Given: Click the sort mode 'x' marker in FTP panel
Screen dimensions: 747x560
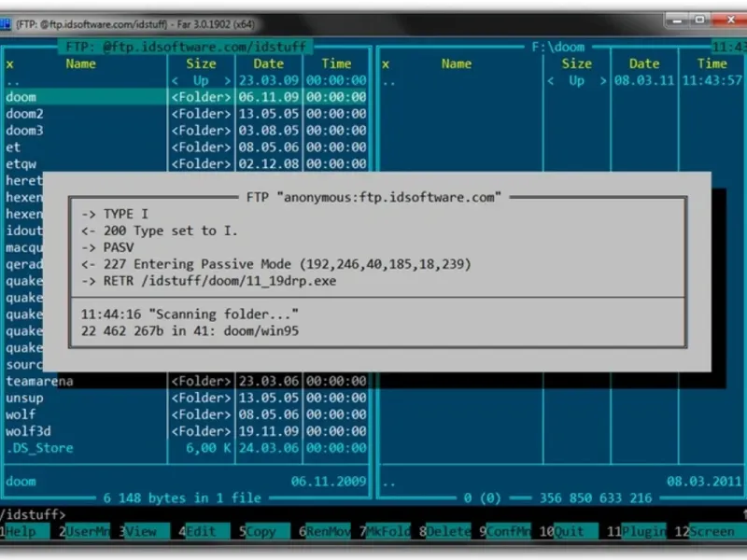Looking at the screenshot, I should click(x=9, y=64).
